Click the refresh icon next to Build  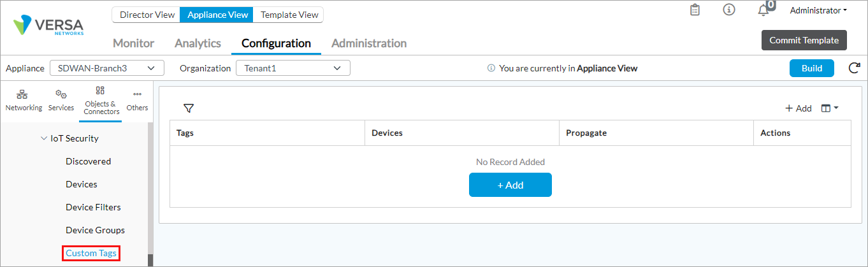tap(855, 68)
